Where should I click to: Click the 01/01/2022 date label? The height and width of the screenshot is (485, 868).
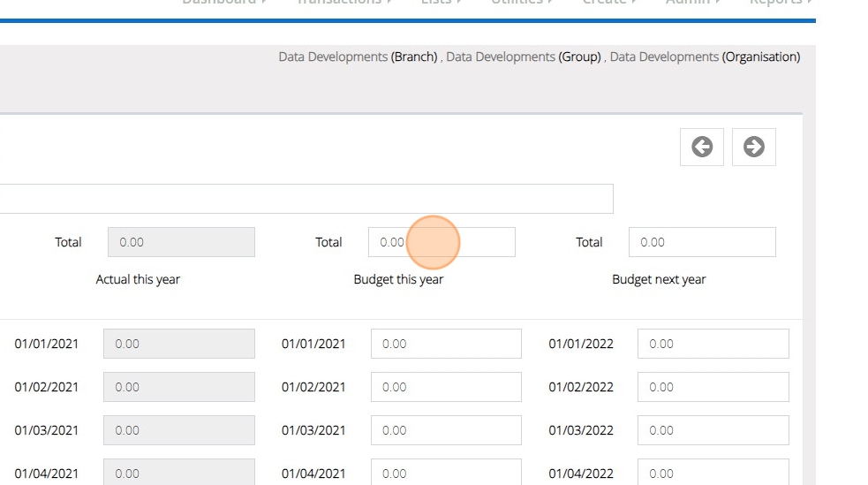point(581,344)
